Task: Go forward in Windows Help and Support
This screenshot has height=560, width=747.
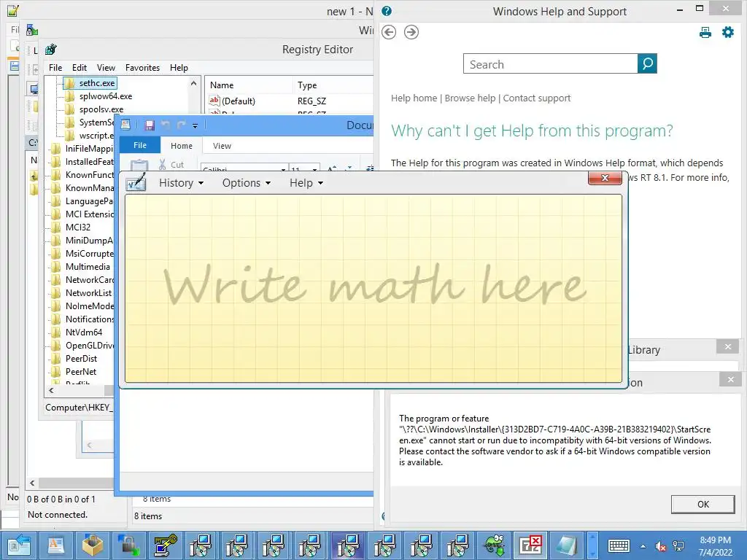Action: pyautogui.click(x=411, y=32)
